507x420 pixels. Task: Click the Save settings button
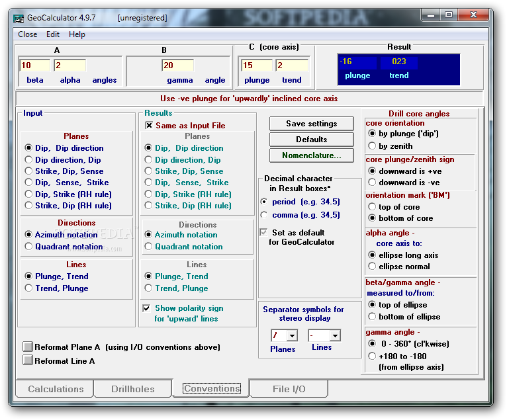[311, 124]
